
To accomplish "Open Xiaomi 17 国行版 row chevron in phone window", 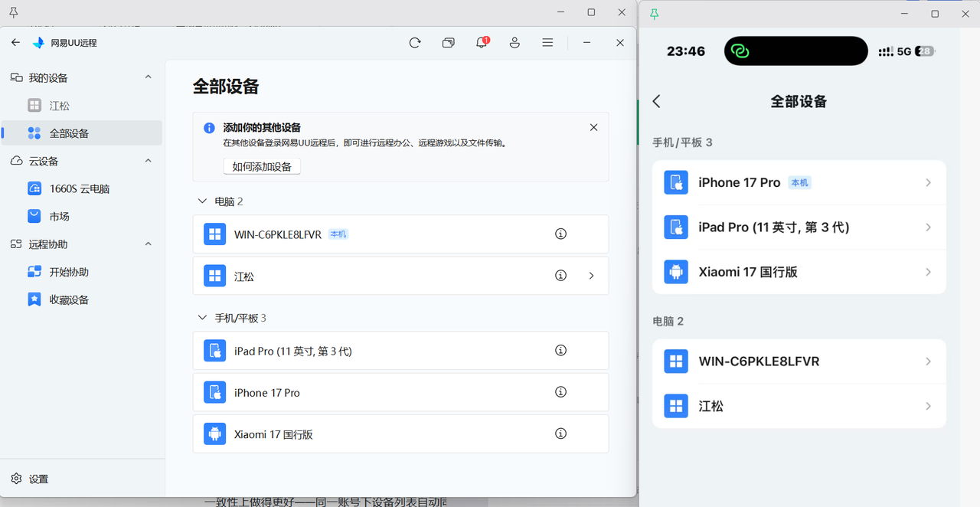I will click(928, 272).
